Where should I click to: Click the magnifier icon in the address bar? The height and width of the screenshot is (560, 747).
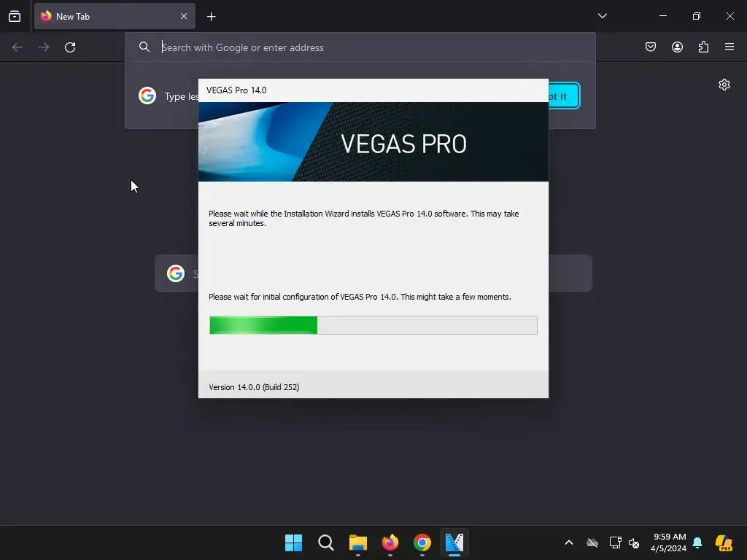point(144,47)
